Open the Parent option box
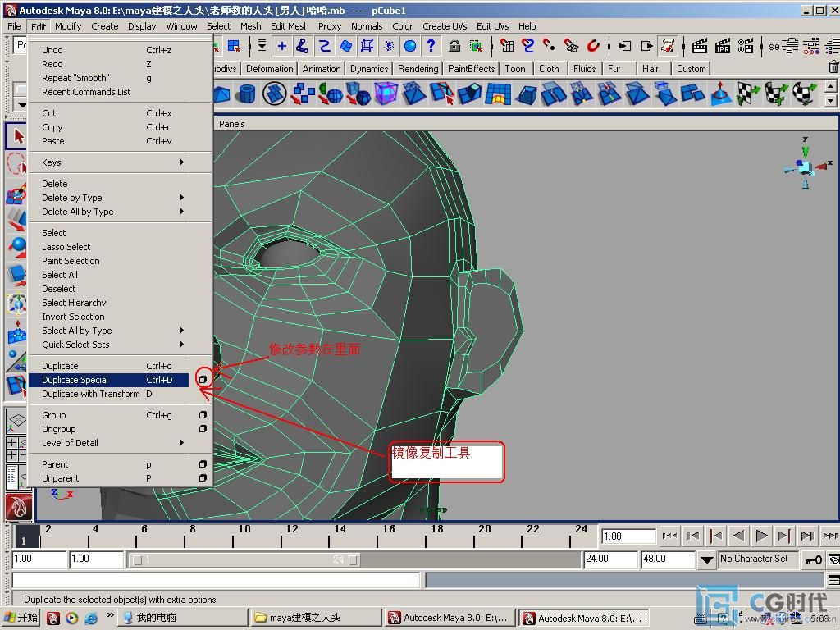 pos(203,464)
